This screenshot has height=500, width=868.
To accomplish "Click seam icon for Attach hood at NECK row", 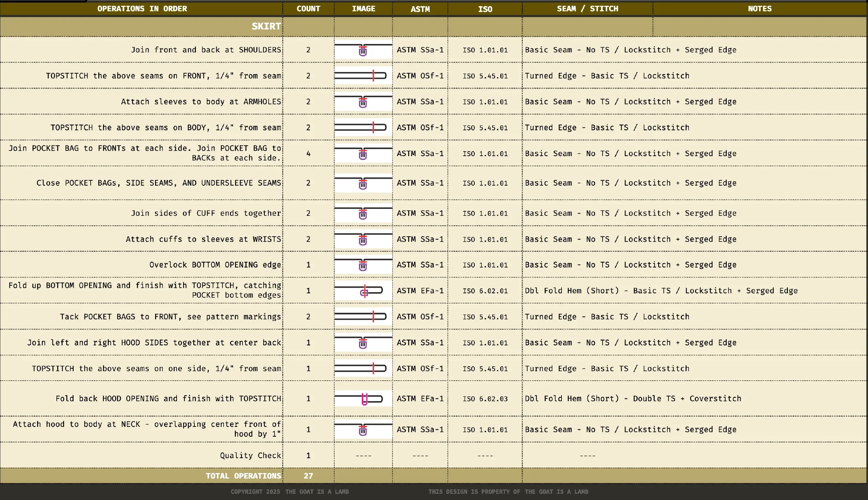I will pyautogui.click(x=363, y=429).
